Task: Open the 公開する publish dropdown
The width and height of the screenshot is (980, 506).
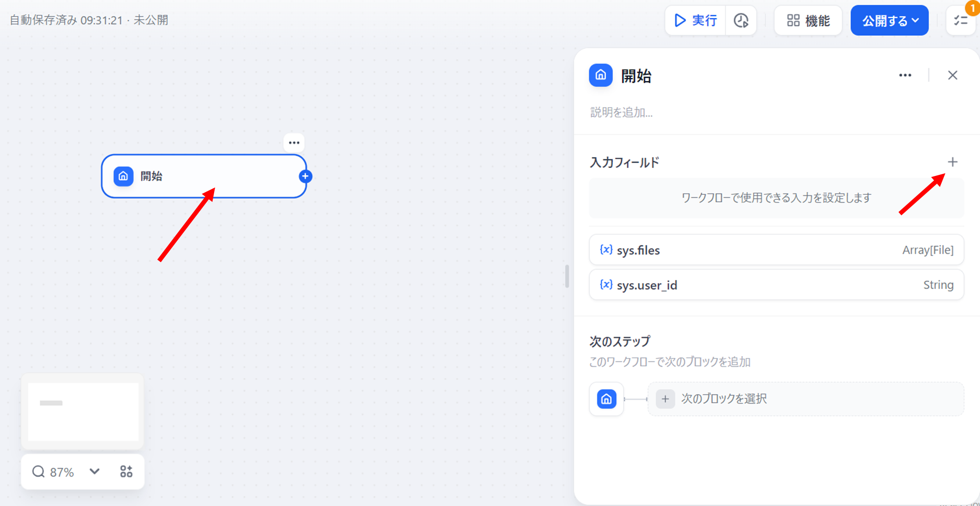Action: [x=889, y=21]
